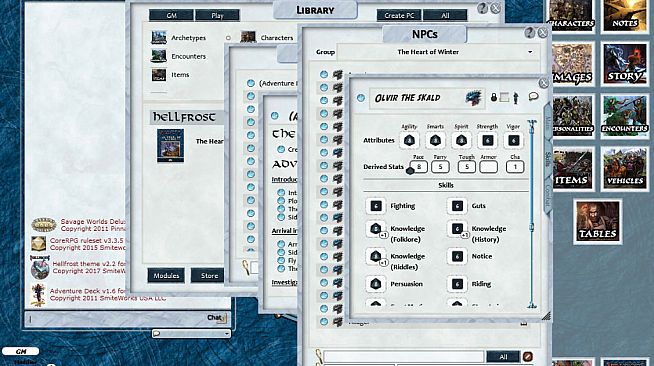Click the empty Armor value field
The height and width of the screenshot is (366, 654).
point(488,167)
